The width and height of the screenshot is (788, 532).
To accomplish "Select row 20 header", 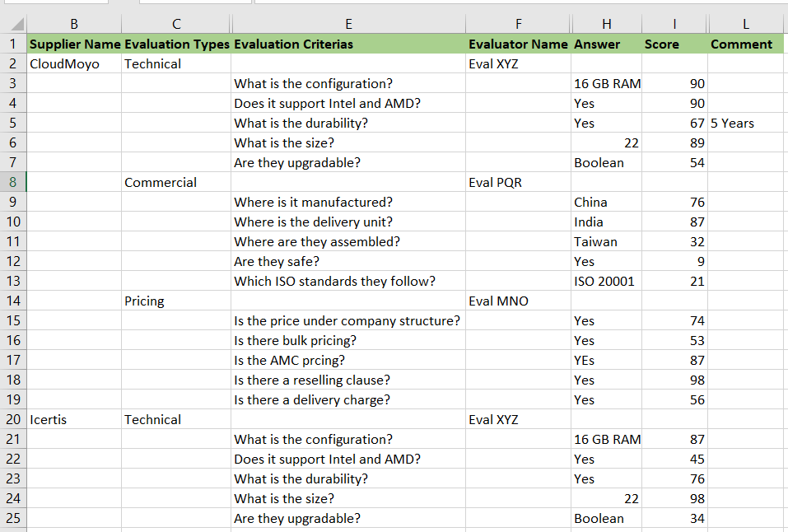I will (x=13, y=420).
